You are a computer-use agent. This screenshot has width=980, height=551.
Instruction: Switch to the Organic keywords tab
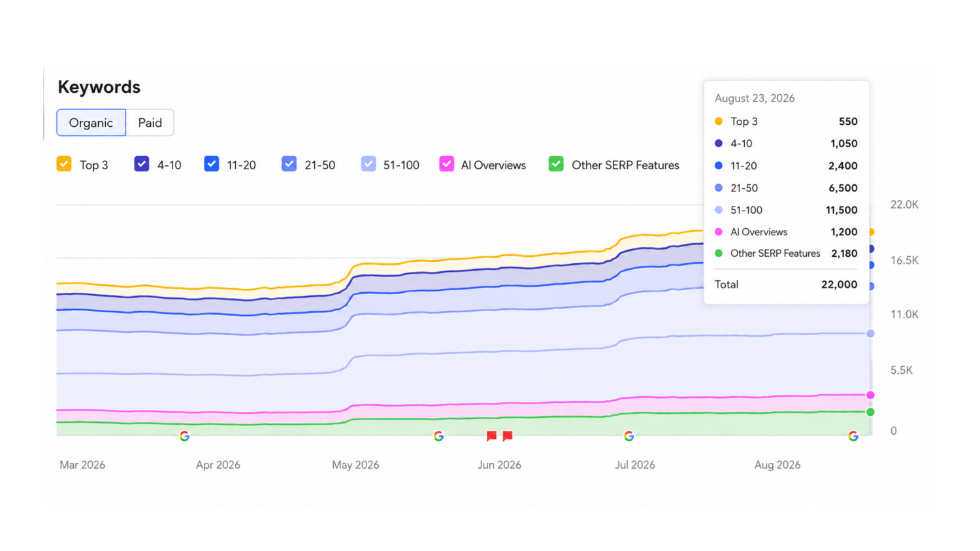click(x=91, y=123)
